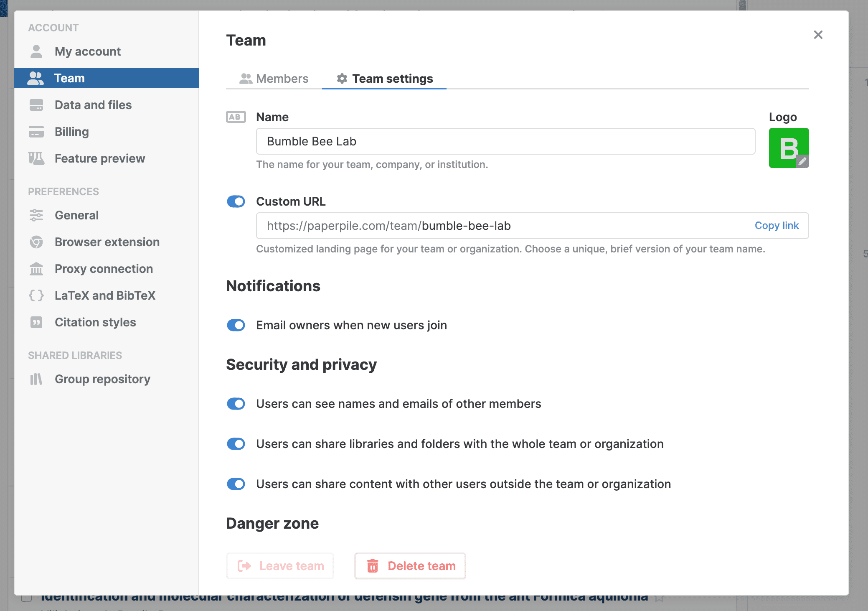The height and width of the screenshot is (611, 868).
Task: Open Citation styles quote icon
Action: click(x=36, y=322)
